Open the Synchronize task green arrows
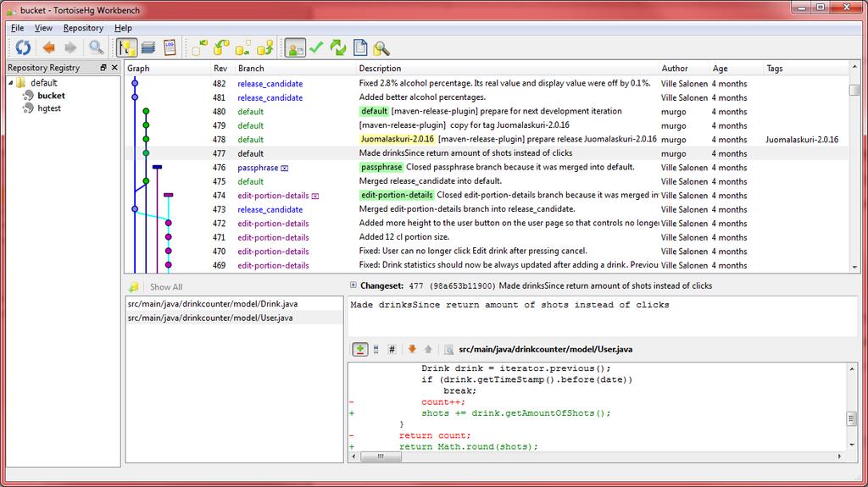 coord(337,48)
